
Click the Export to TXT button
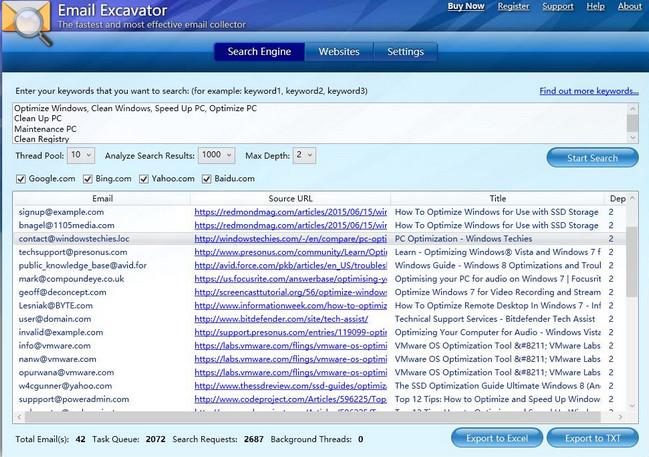click(x=592, y=438)
